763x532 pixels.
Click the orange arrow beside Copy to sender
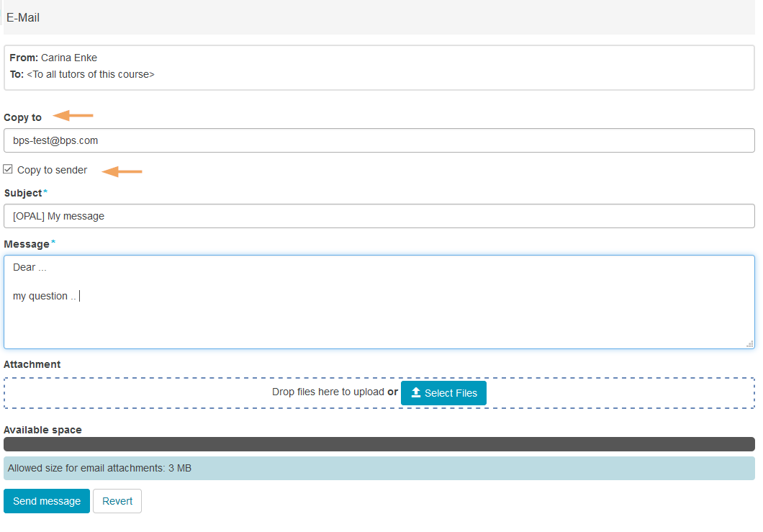(x=122, y=171)
